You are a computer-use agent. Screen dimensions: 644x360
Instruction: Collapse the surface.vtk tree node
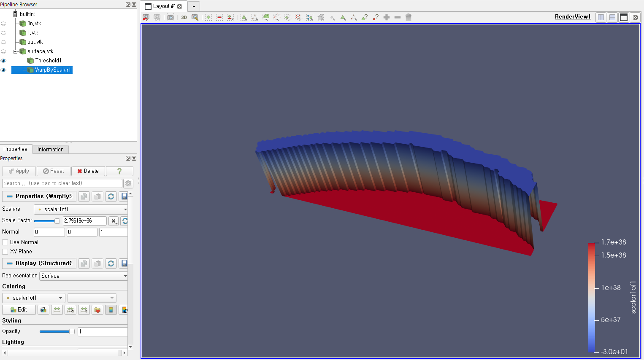[16, 51]
